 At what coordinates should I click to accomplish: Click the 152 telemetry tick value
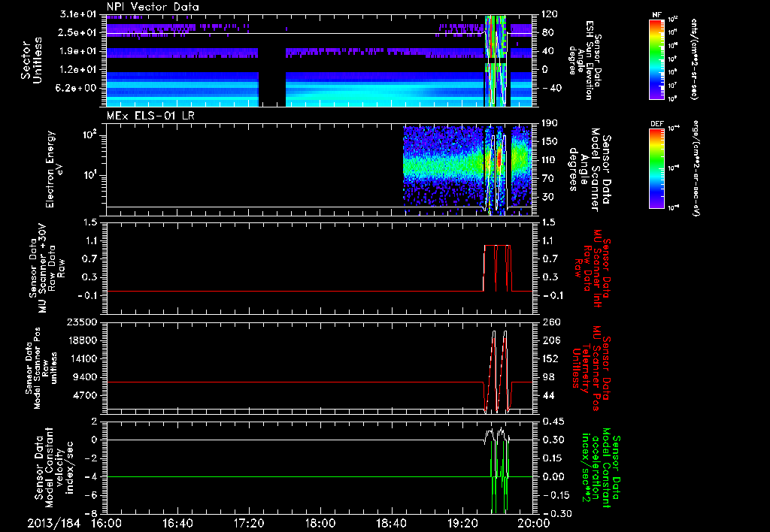pyautogui.click(x=551, y=358)
